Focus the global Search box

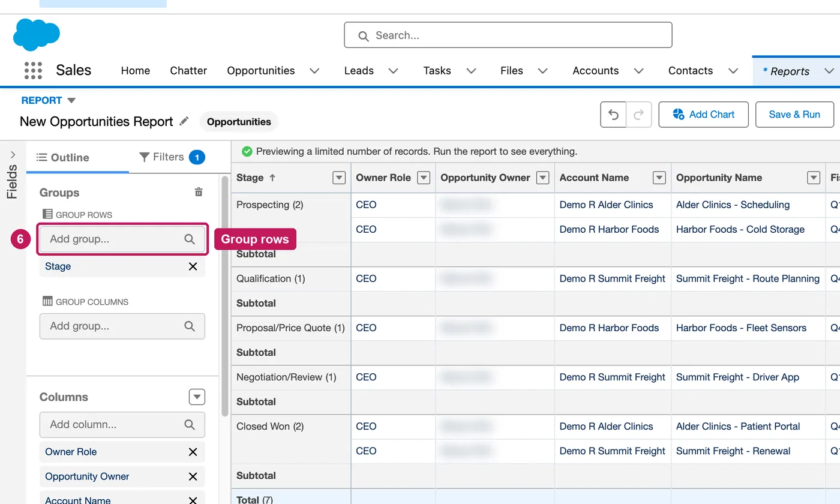click(x=508, y=35)
